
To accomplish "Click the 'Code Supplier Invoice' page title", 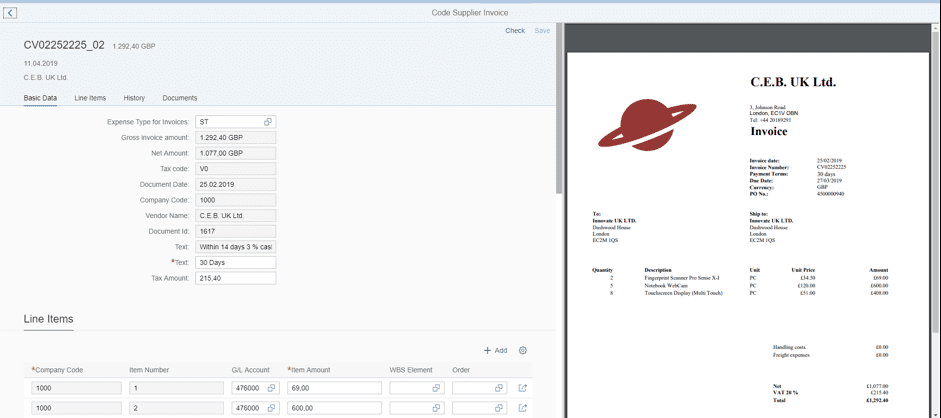I will pyautogui.click(x=470, y=12).
